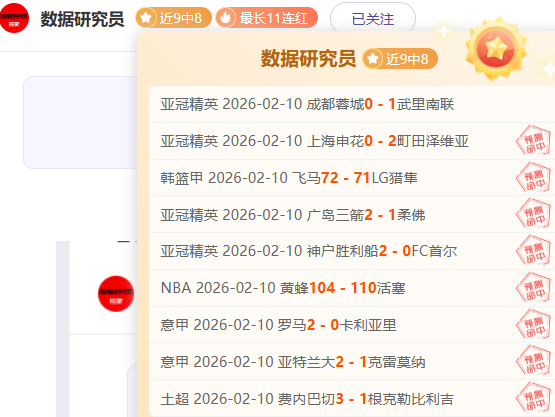The height and width of the screenshot is (417, 555).
Task: Open match 费内巴切 3-1 根克勒比利吉 row
Action: pos(352,399)
